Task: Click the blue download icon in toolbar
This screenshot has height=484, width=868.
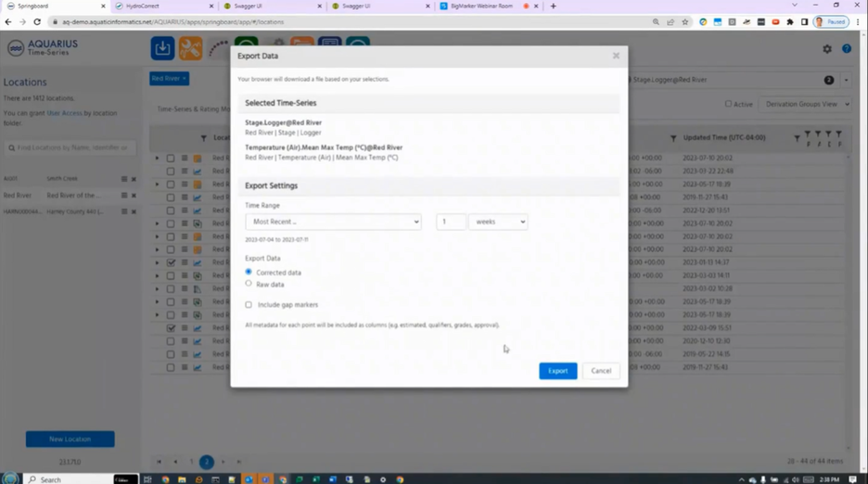Action: [162, 48]
